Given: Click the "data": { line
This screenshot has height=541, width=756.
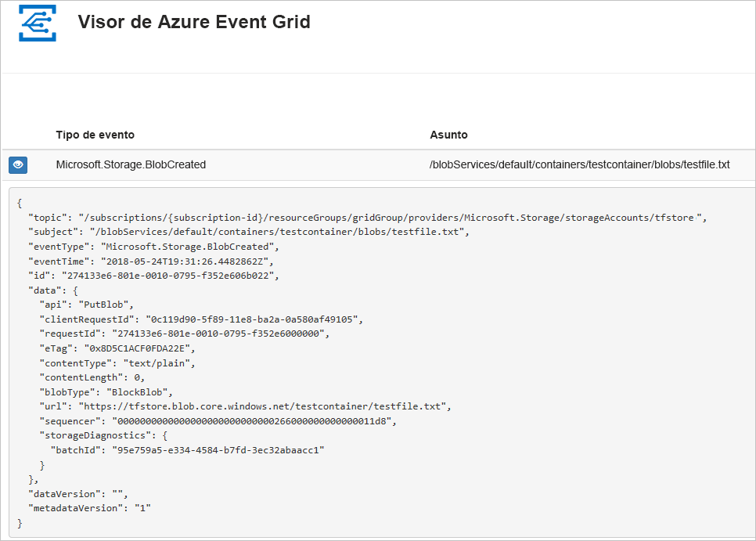Looking at the screenshot, I should tap(53, 290).
